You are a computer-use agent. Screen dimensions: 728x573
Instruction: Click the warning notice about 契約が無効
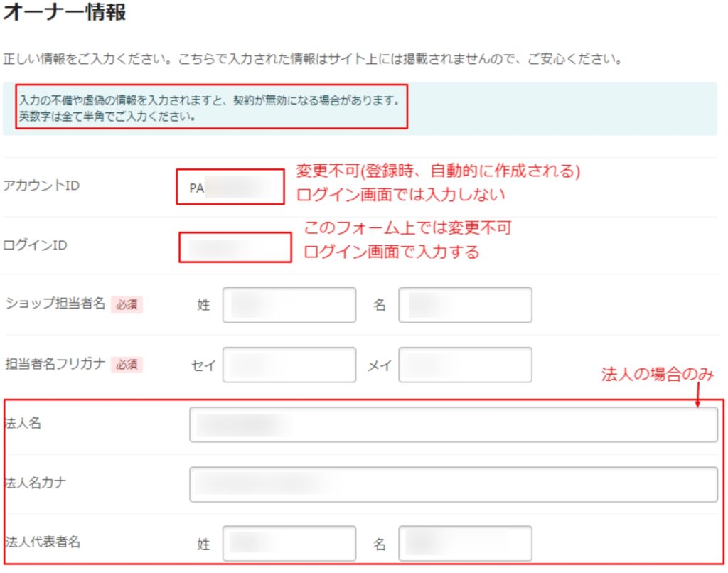point(212,109)
